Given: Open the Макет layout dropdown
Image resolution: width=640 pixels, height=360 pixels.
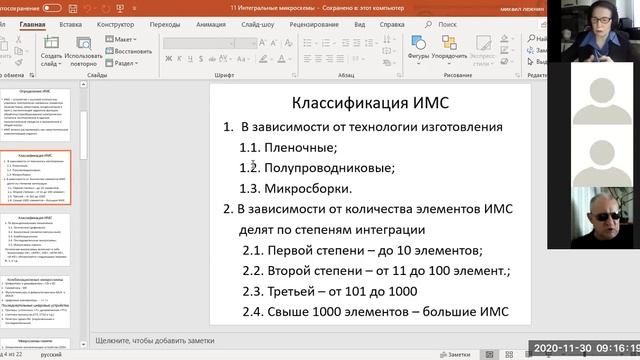Looking at the screenshot, I should [121, 39].
